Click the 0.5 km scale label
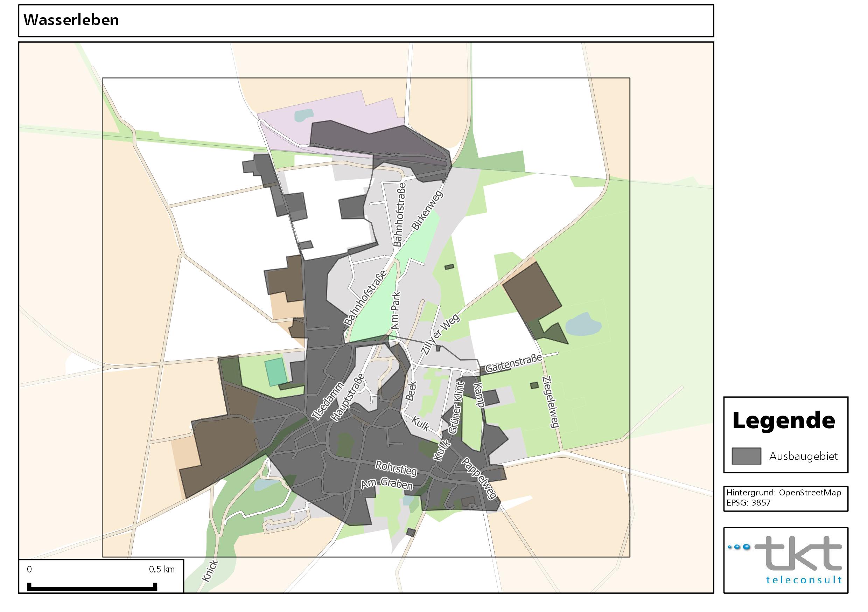Screen dimensions: 868x612 161,569
